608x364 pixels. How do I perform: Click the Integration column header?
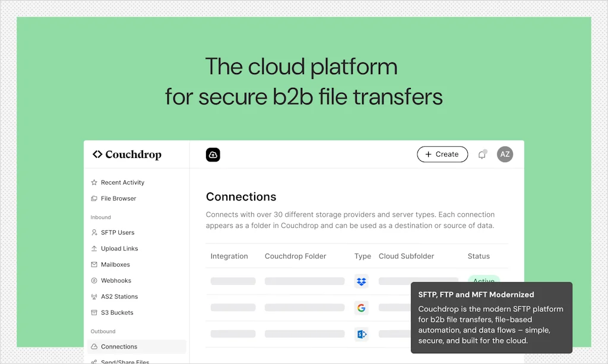[x=229, y=257]
